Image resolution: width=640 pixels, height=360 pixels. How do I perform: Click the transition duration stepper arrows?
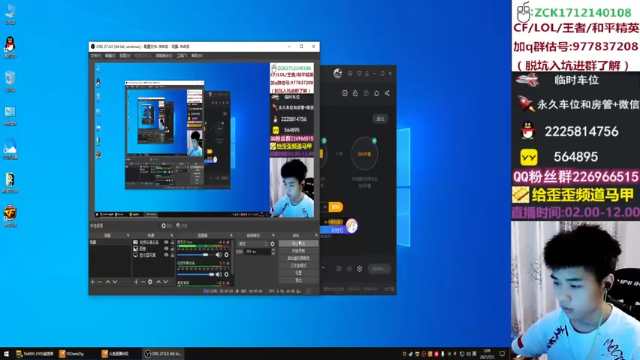click(x=273, y=251)
